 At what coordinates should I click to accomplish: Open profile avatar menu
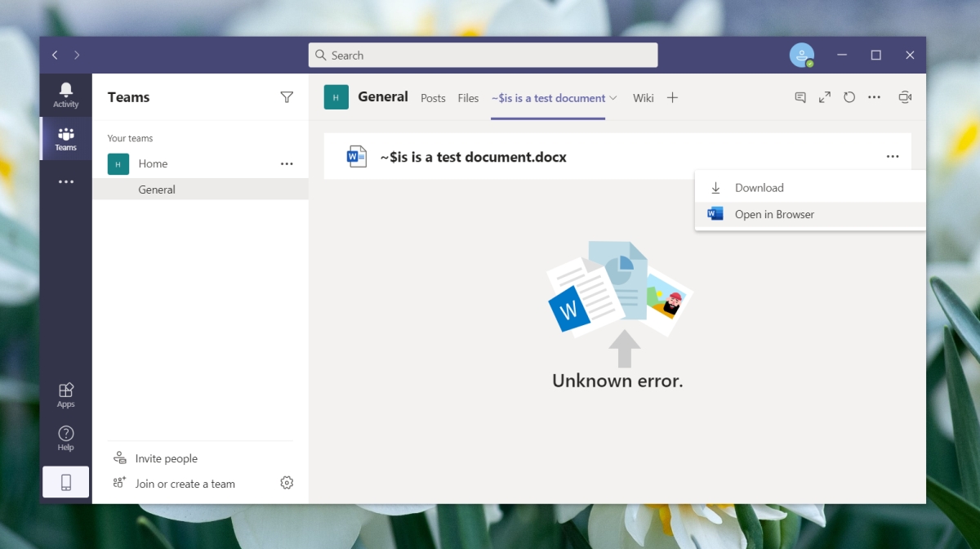pos(802,55)
